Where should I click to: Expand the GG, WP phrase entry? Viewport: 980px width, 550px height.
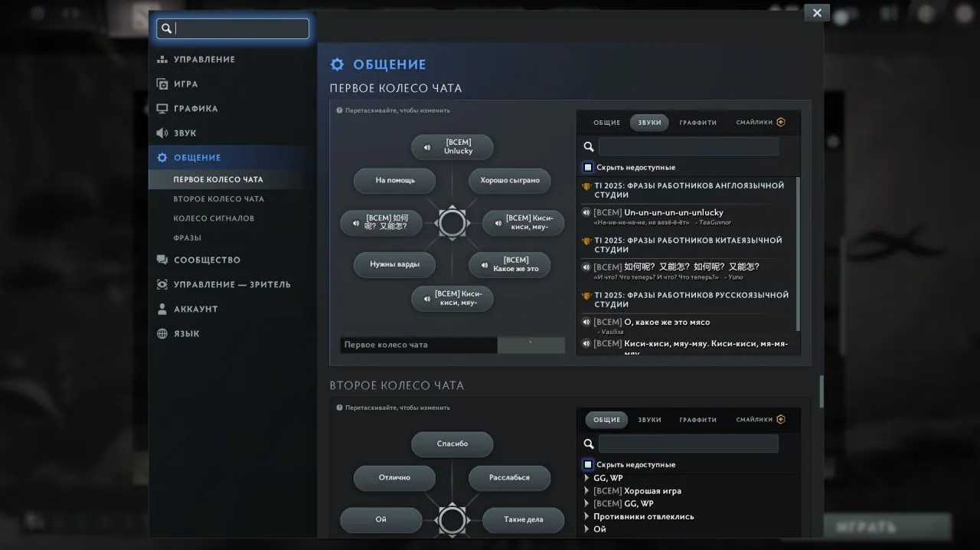[x=586, y=478]
